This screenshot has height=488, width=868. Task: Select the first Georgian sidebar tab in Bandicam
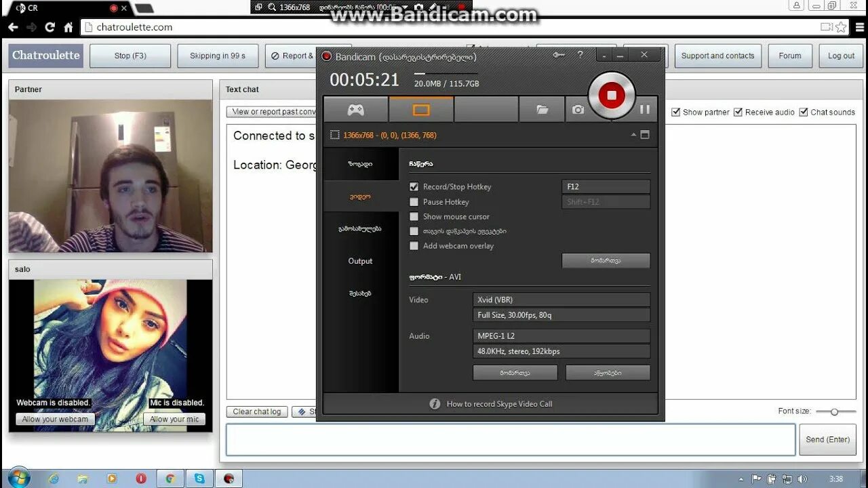coord(360,164)
